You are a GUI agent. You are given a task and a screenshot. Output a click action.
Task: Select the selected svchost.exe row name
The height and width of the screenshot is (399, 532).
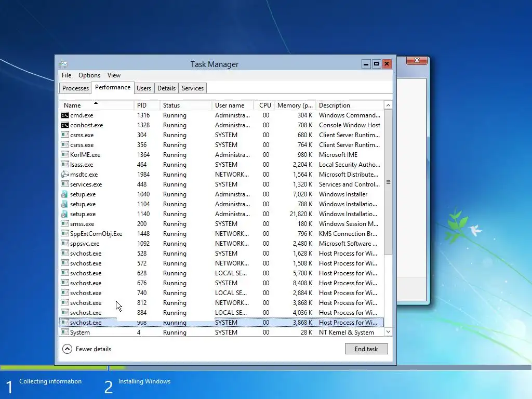(x=86, y=322)
